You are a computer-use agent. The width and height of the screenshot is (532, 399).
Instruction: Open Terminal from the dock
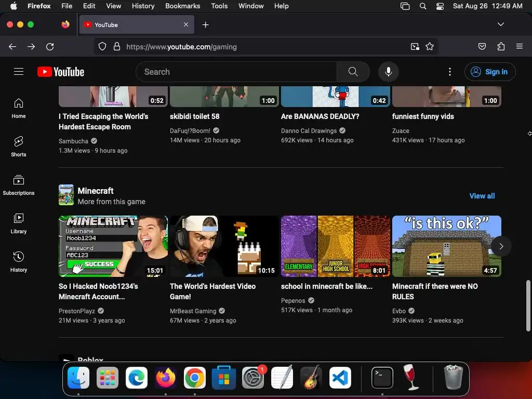point(382,378)
